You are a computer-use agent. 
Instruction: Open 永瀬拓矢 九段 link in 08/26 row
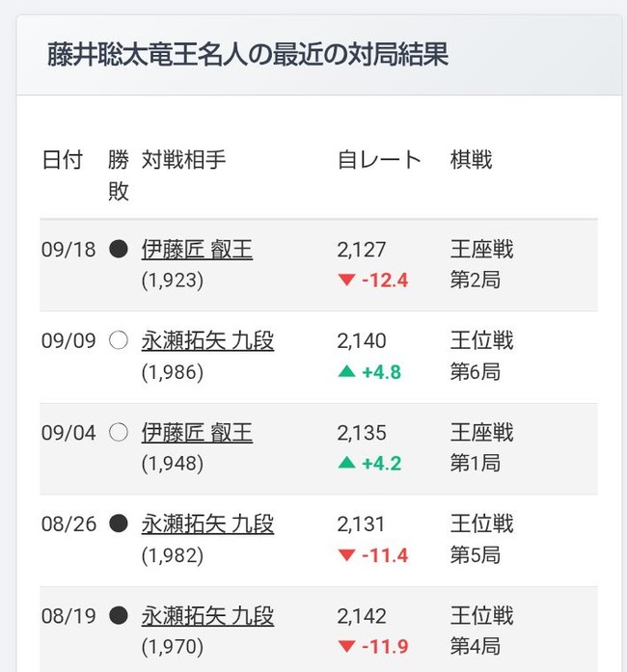207,524
